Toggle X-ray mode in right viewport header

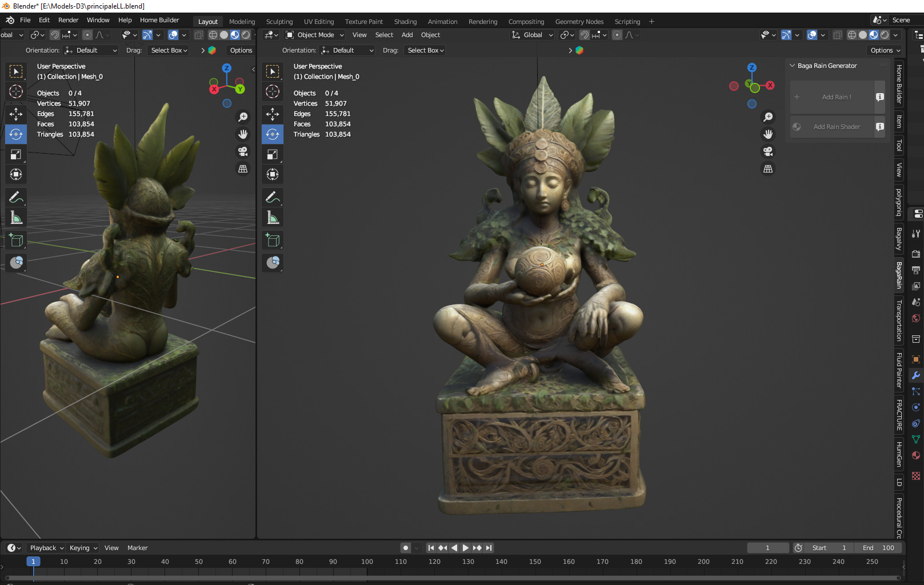837,35
